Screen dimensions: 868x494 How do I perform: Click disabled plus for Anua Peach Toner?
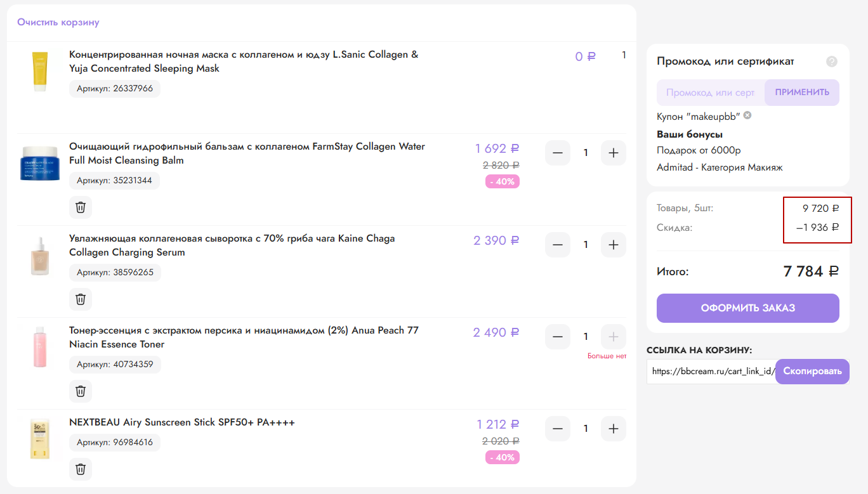[614, 337]
